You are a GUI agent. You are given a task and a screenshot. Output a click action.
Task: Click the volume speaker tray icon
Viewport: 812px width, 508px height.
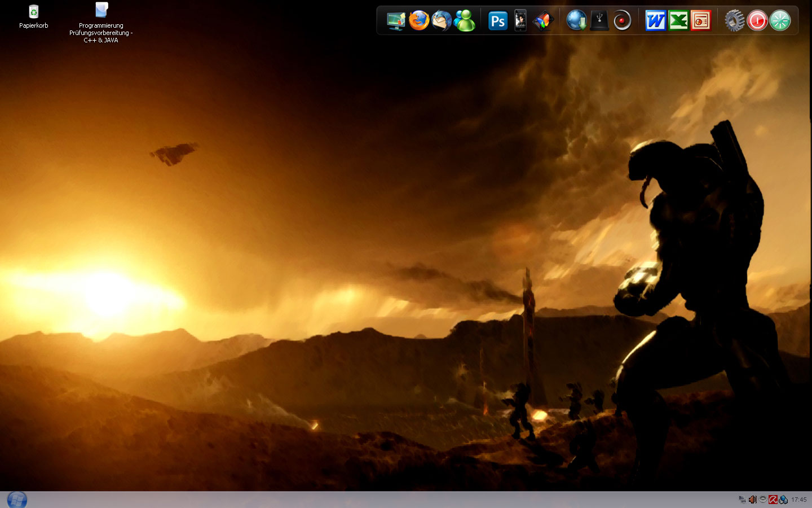click(x=752, y=500)
